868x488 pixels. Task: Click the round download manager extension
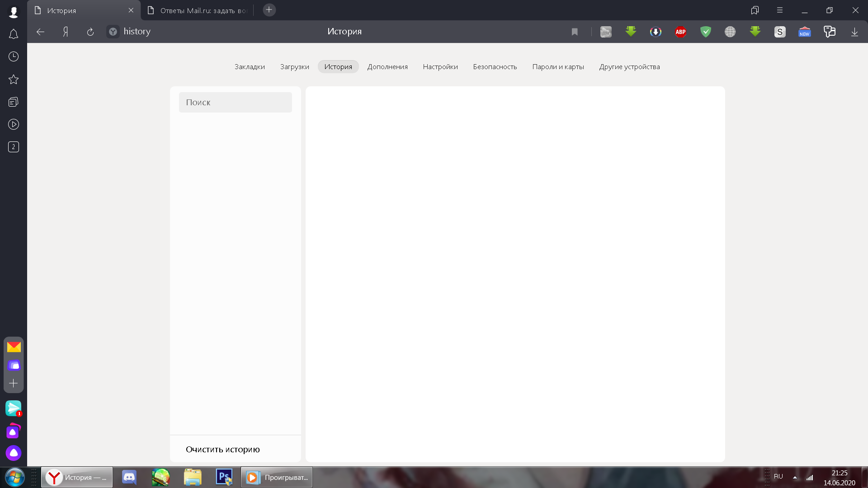coord(656,32)
